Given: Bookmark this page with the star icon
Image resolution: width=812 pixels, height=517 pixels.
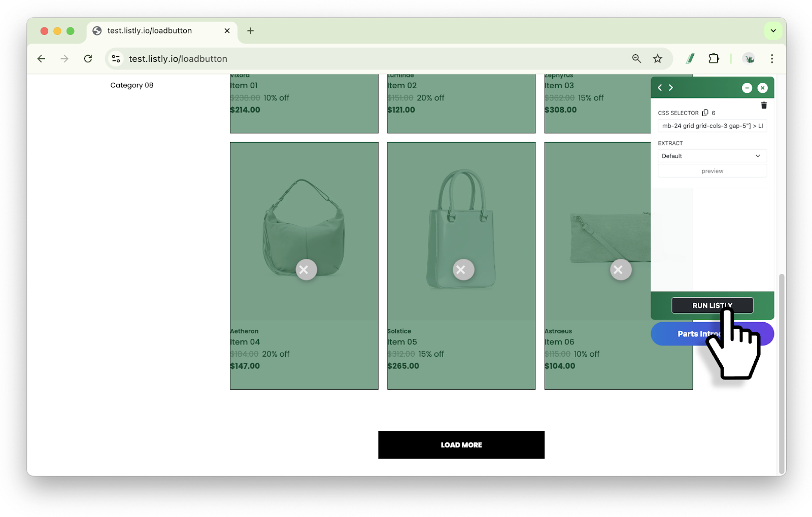Looking at the screenshot, I should pos(658,59).
